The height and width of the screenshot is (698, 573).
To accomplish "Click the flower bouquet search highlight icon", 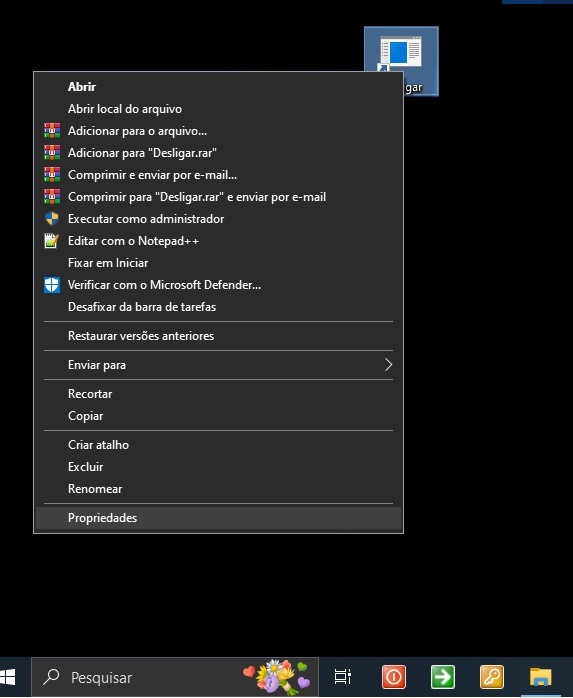I will click(x=276, y=677).
